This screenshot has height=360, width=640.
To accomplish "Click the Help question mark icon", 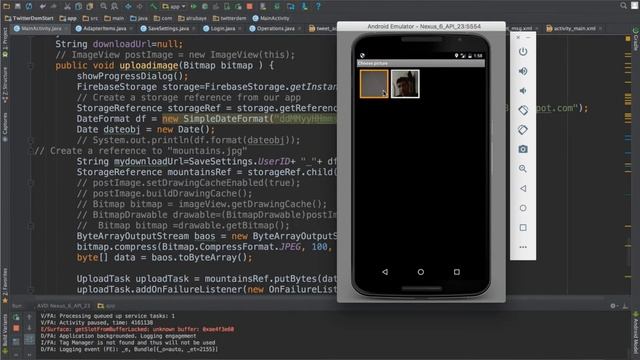I will [x=318, y=6].
